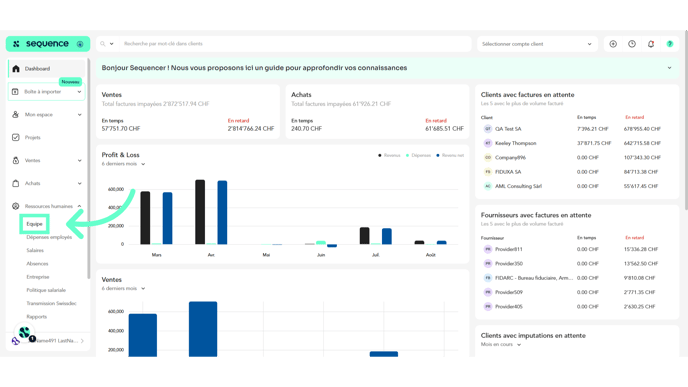This screenshot has height=387, width=688.
Task: Open Sélectionner compte client dropdown
Action: click(x=537, y=44)
